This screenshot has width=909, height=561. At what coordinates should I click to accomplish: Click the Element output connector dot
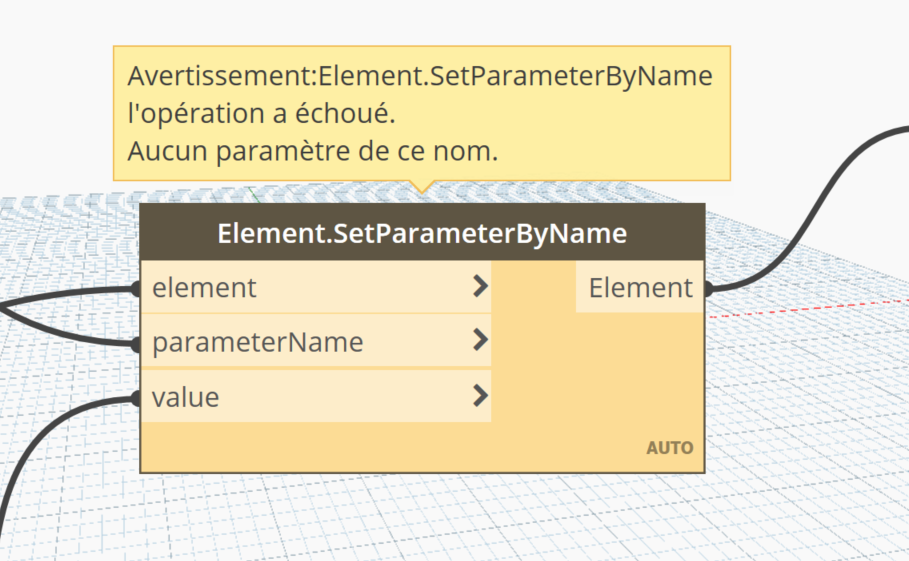(x=708, y=289)
